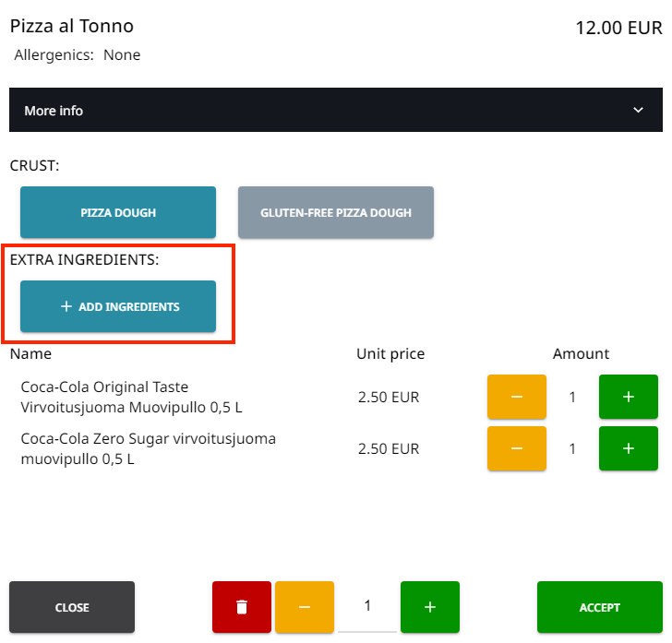Click the pizza quantity input field

(367, 606)
